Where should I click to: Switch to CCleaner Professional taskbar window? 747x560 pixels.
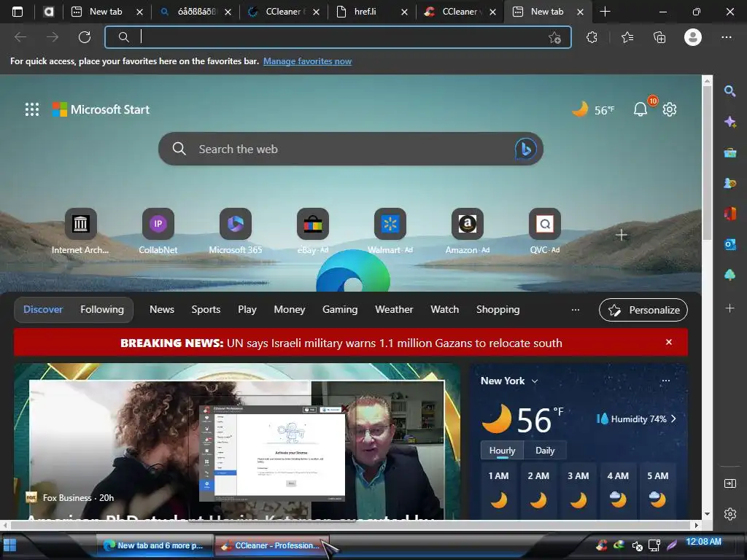(271, 545)
